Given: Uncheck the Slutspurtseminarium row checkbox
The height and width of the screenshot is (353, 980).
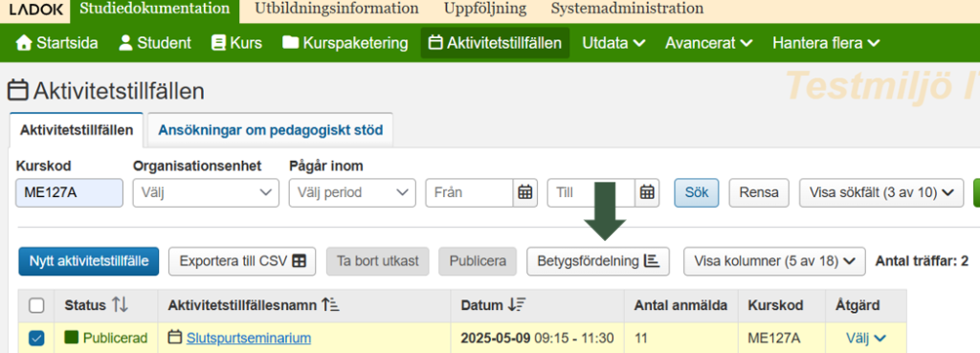Looking at the screenshot, I should coord(37,338).
